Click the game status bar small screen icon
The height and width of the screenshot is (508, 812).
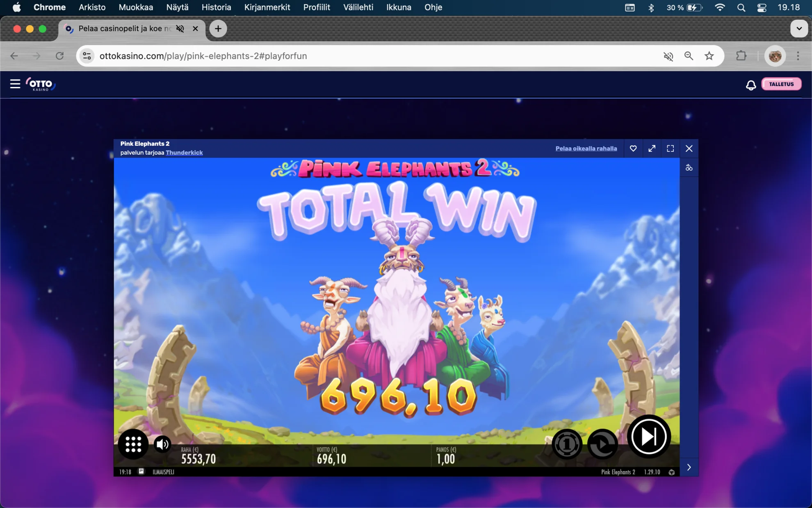coord(141,471)
